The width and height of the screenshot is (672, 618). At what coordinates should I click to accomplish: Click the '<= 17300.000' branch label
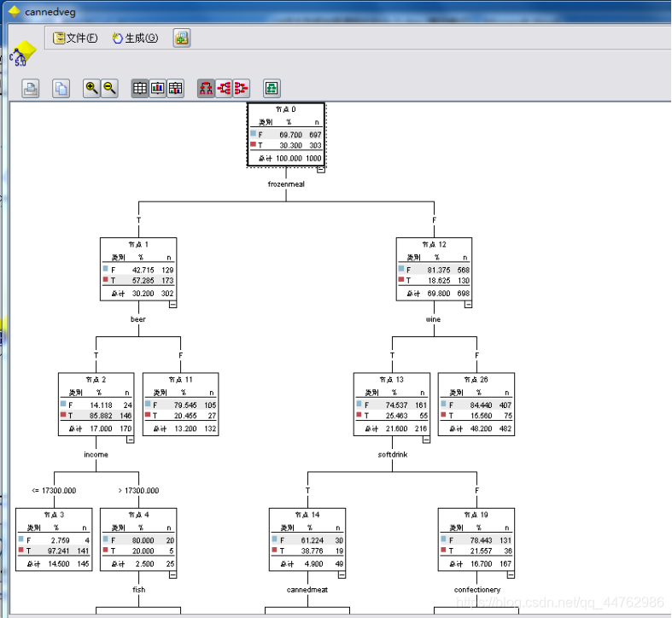click(x=54, y=490)
